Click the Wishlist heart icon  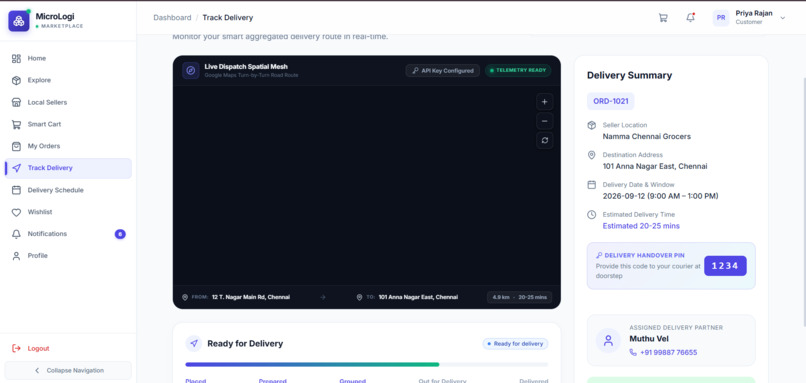click(16, 212)
